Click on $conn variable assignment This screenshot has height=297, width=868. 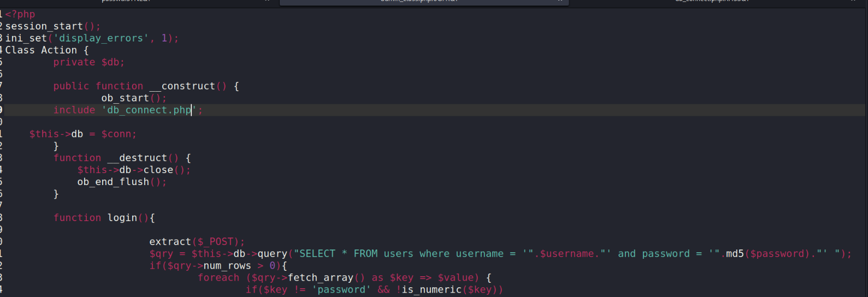119,134
